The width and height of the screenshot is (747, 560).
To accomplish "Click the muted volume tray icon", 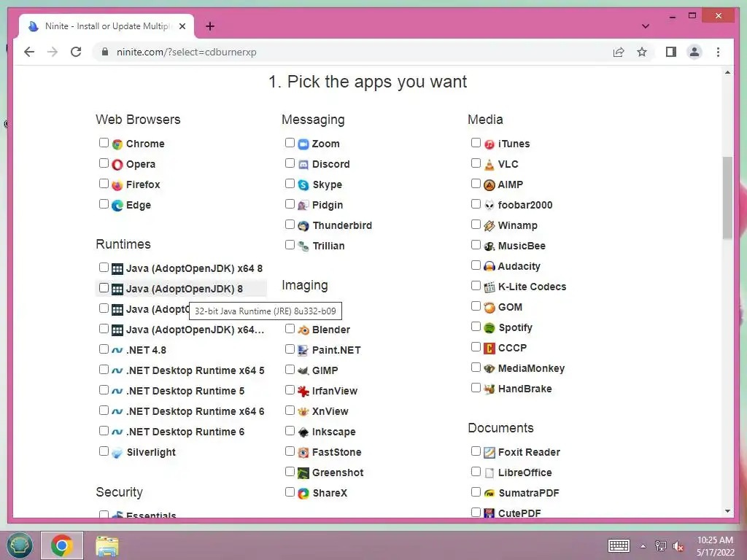I will (678, 546).
